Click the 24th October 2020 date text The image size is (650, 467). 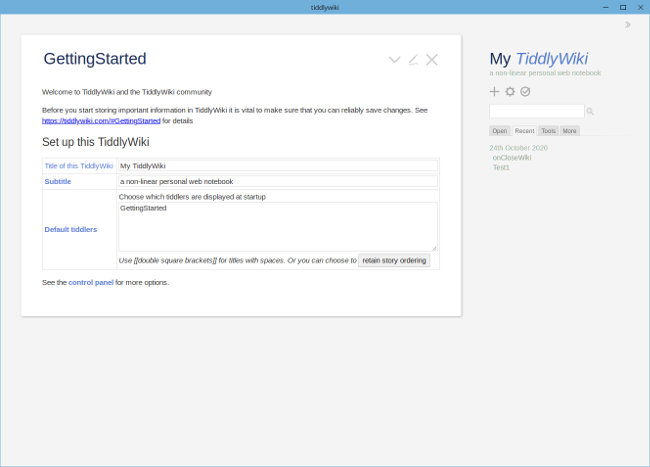pos(518,148)
